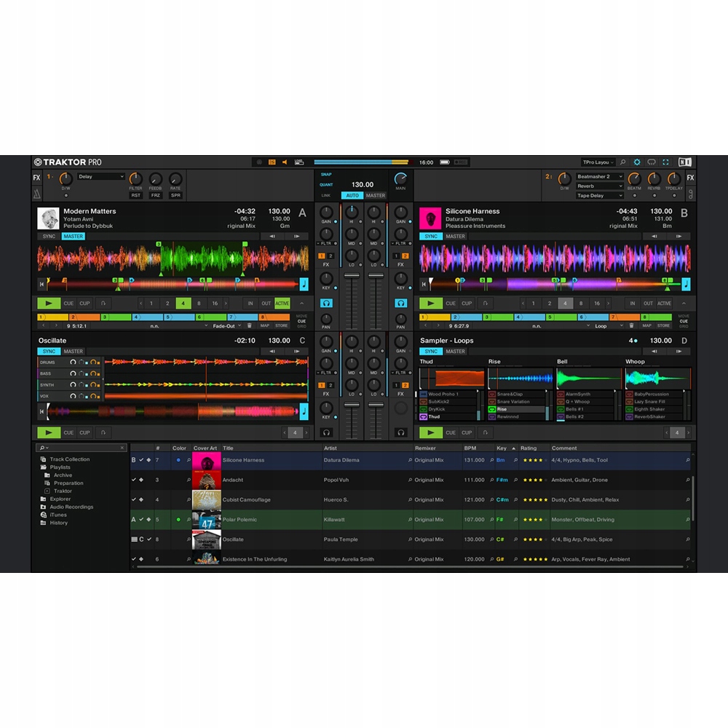Toggle Deck A loop ACTIVE button
728x728 pixels.
[x=282, y=303]
